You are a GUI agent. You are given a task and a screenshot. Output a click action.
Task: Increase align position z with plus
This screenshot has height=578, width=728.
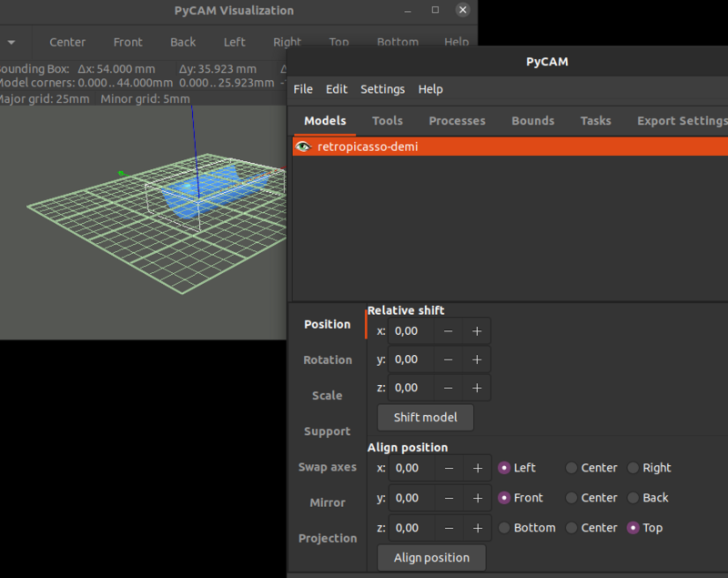click(x=477, y=528)
